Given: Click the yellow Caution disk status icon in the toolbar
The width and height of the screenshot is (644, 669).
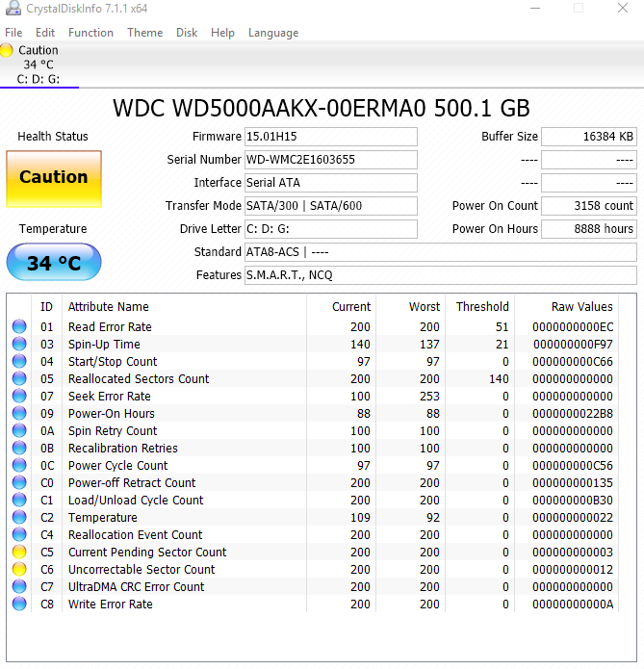Looking at the screenshot, I should pos(7,50).
